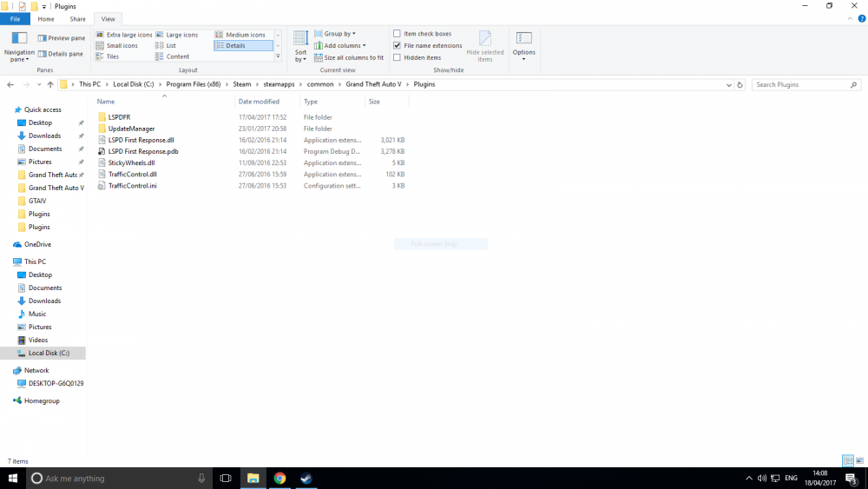Sort by the Type column header
The width and height of the screenshot is (868, 489).
tap(311, 102)
